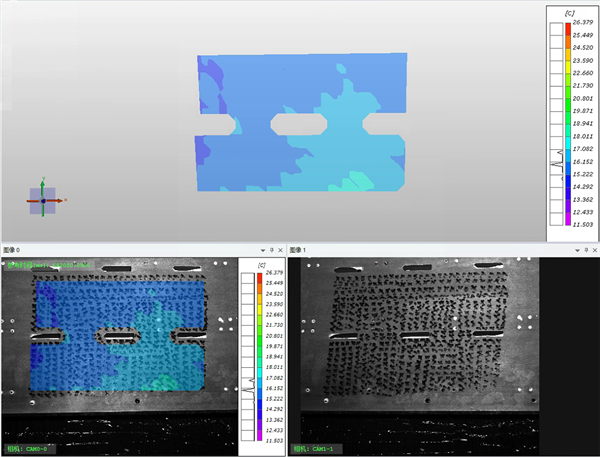Click the 3D coordinate axis gizmo
The height and width of the screenshot is (457, 600).
pyautogui.click(x=42, y=201)
